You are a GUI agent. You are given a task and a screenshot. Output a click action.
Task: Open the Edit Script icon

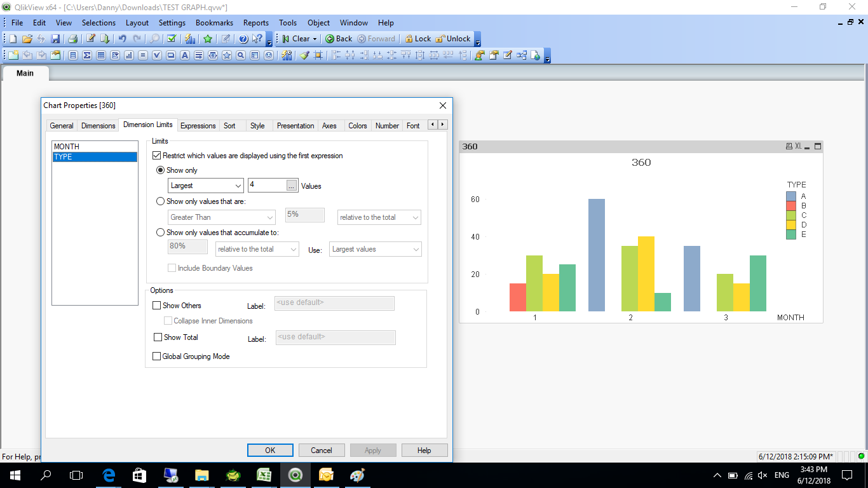(91, 39)
